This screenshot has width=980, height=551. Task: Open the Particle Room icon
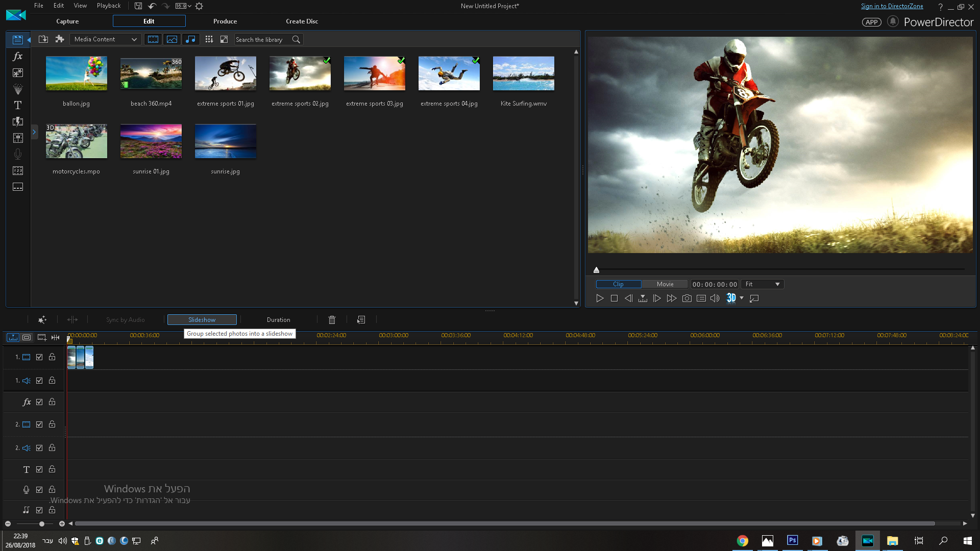click(18, 89)
